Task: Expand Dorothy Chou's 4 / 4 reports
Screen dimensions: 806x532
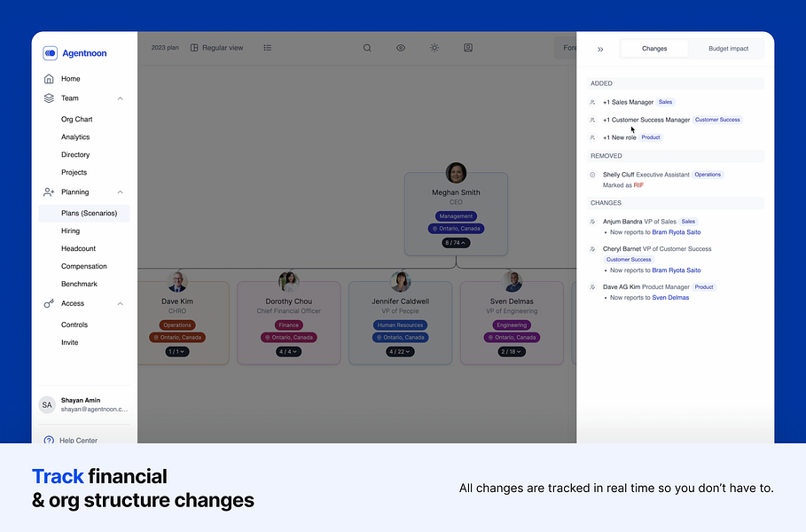Action: pos(288,352)
